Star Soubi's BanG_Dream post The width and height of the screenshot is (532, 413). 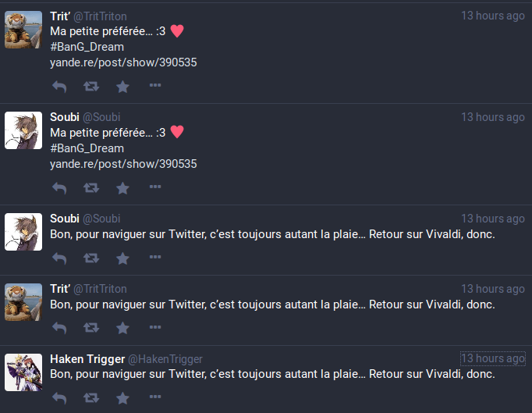pyautogui.click(x=122, y=188)
